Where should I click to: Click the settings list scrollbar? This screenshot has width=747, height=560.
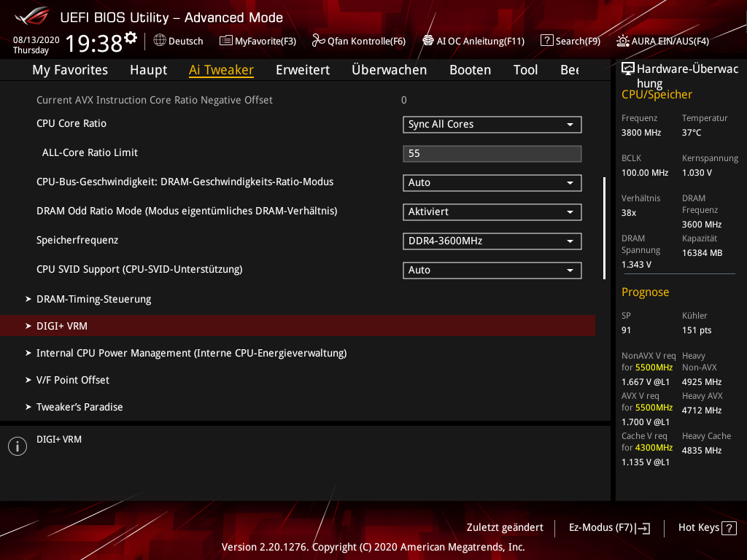[604, 228]
